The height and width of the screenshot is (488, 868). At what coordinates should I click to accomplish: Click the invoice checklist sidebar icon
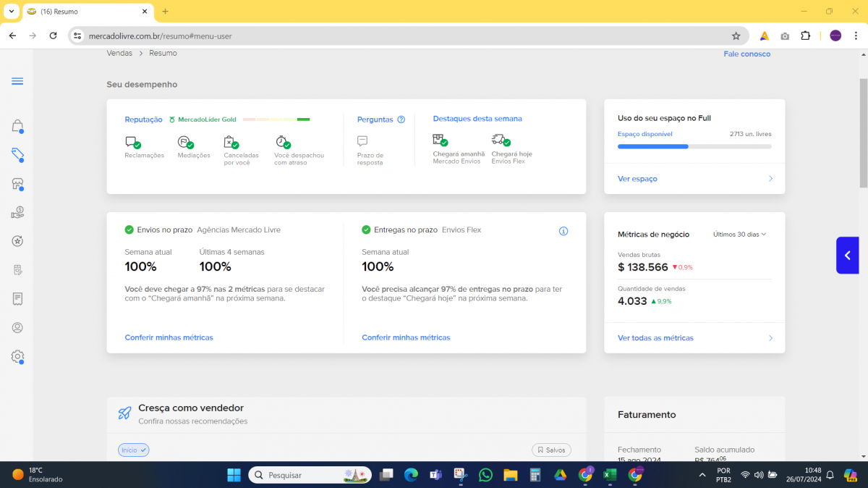pyautogui.click(x=17, y=270)
